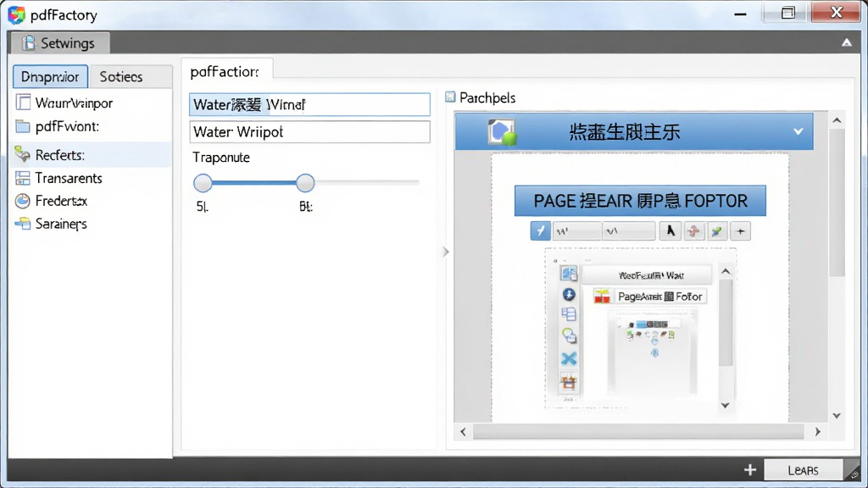Click the Transarents grid icon

23,178
